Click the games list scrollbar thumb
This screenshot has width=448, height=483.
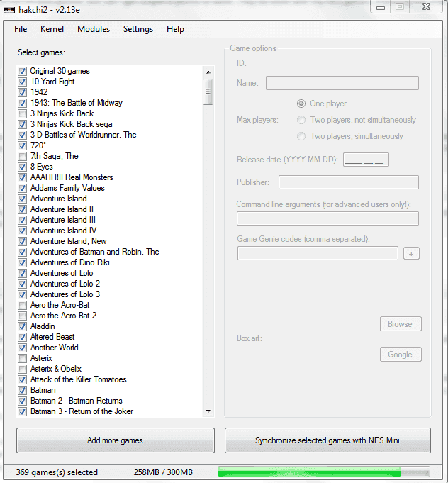(208, 91)
